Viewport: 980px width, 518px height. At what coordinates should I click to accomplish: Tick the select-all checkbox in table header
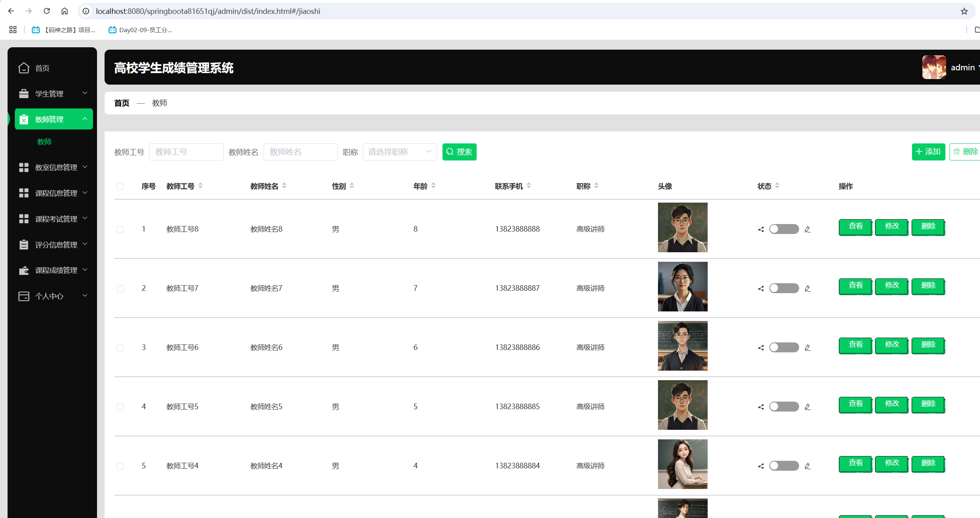point(120,186)
